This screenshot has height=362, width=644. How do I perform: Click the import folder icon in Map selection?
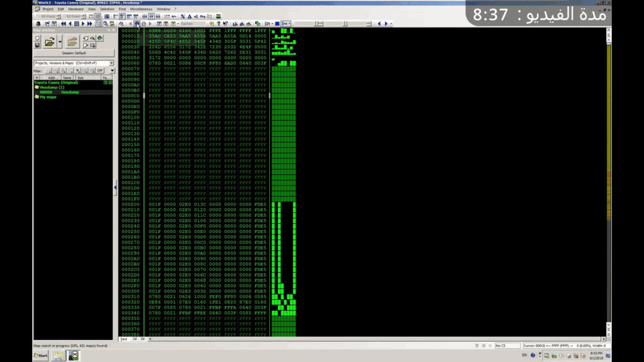[72, 42]
